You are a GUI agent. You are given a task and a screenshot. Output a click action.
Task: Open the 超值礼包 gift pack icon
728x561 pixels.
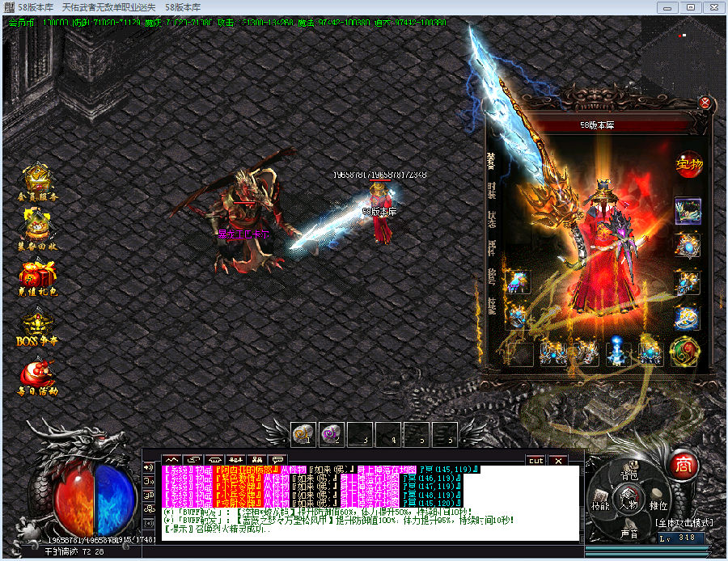37,278
